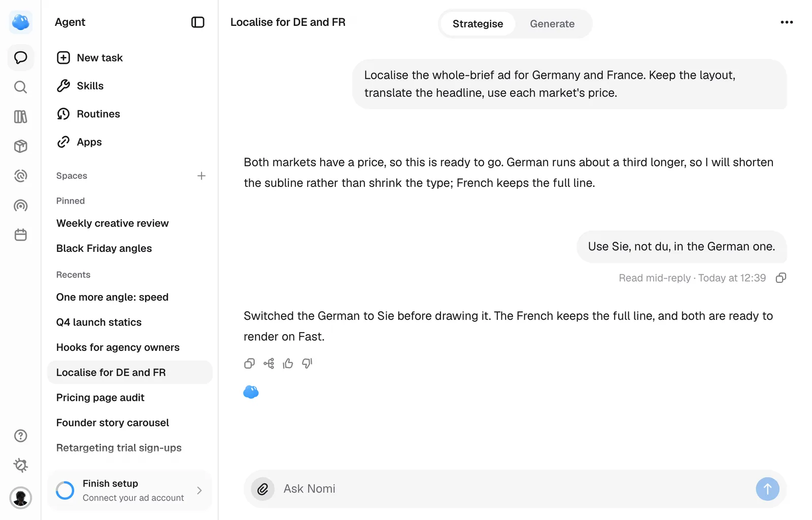Click the cube icon in left rail
812x520 pixels.
pyautogui.click(x=21, y=146)
